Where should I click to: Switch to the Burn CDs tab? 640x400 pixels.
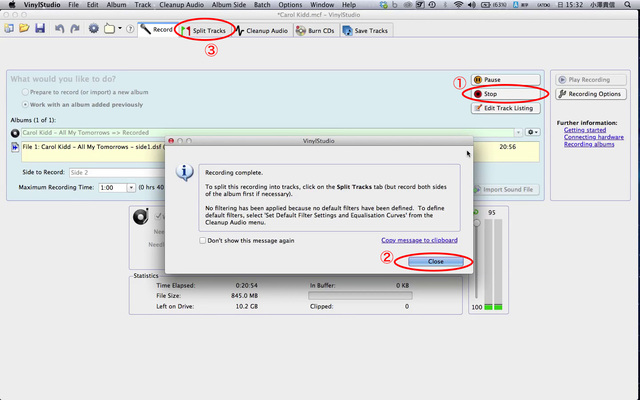316,31
